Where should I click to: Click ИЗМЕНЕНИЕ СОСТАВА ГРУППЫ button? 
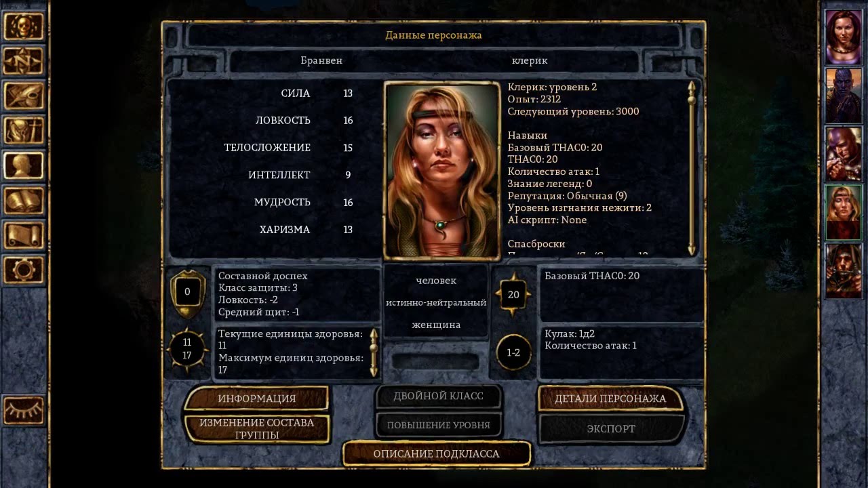coord(256,428)
